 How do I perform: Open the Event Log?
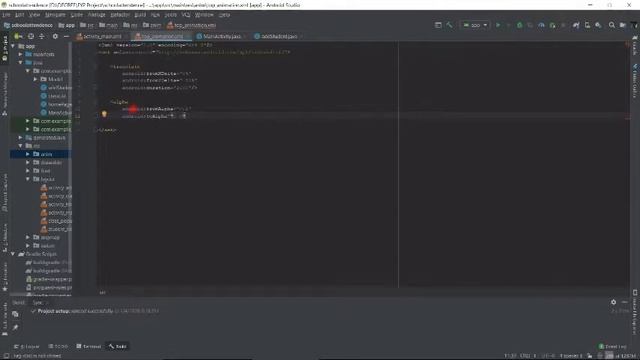[612, 347]
